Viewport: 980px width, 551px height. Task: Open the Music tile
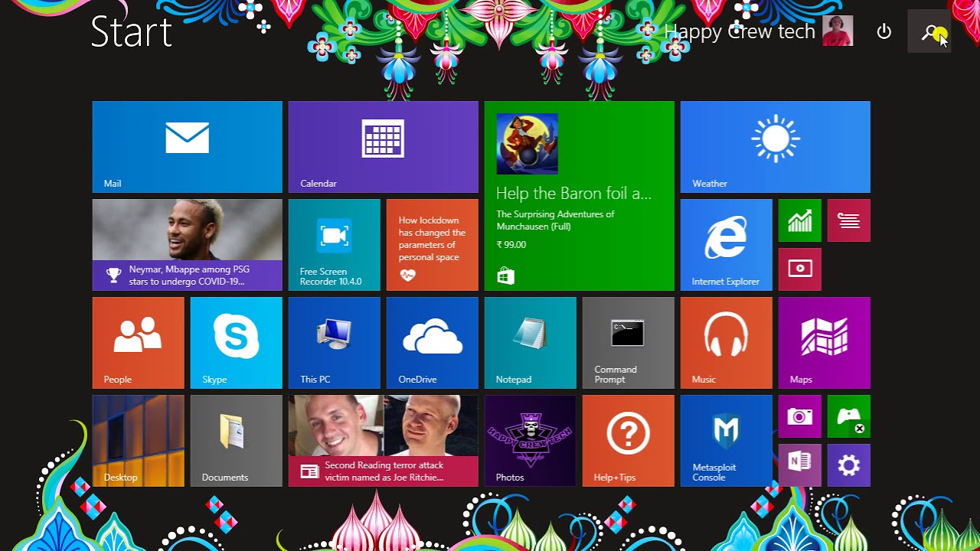[726, 343]
